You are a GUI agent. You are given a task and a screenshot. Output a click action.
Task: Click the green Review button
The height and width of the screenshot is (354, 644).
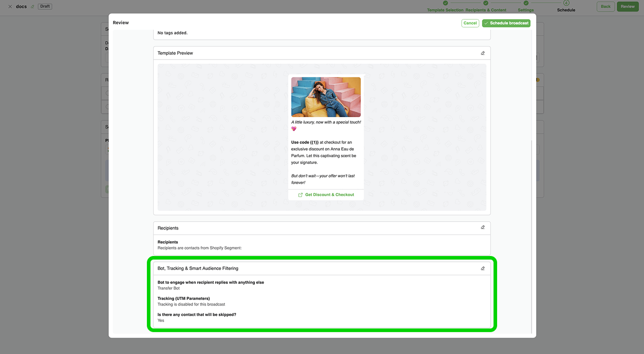(x=627, y=6)
